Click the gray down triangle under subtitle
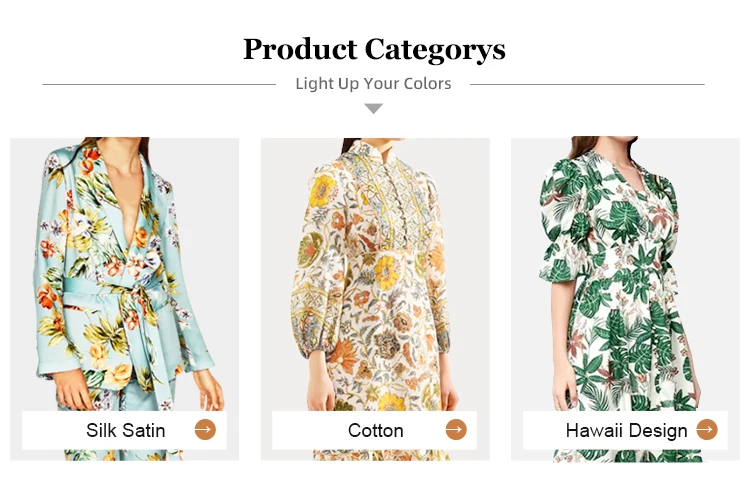This screenshot has width=750, height=479. pos(373,108)
